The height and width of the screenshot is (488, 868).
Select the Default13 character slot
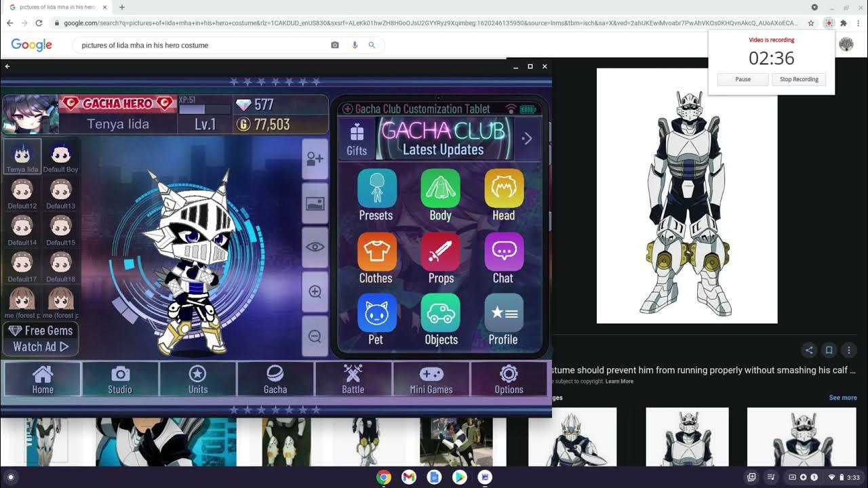pos(61,193)
